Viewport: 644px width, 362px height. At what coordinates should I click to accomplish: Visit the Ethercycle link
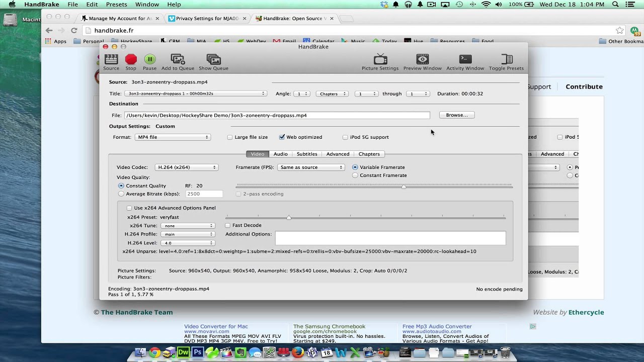click(x=586, y=312)
